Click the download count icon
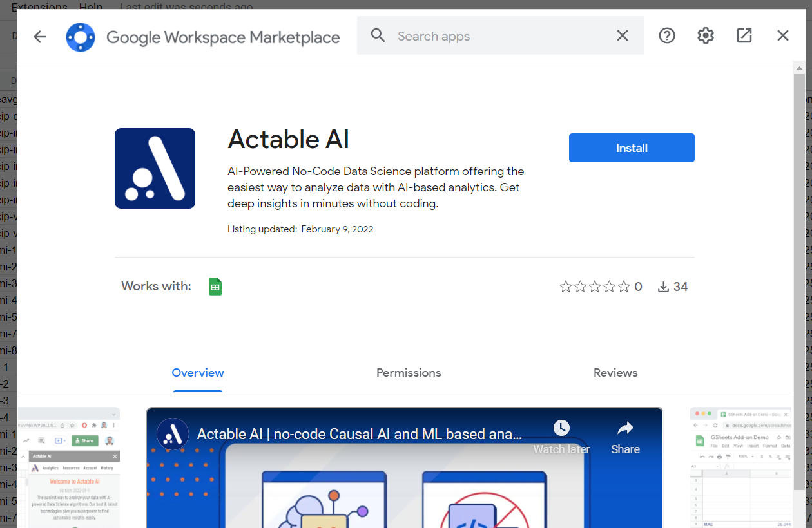This screenshot has height=528, width=812. [x=663, y=287]
